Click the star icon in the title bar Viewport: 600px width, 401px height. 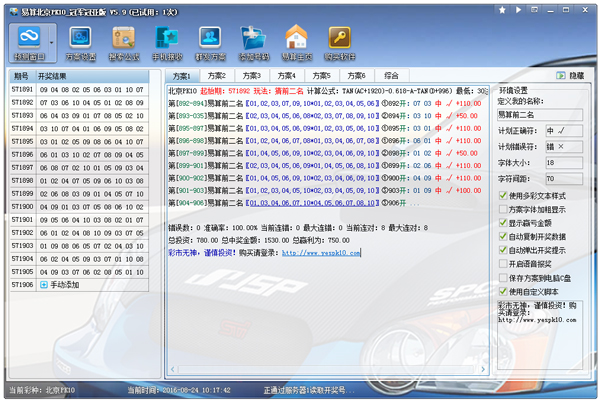tap(502, 10)
